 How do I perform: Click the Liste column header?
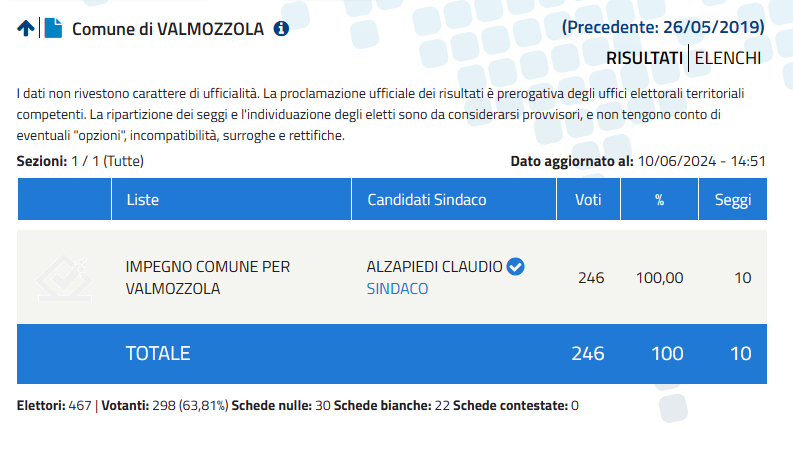point(232,199)
